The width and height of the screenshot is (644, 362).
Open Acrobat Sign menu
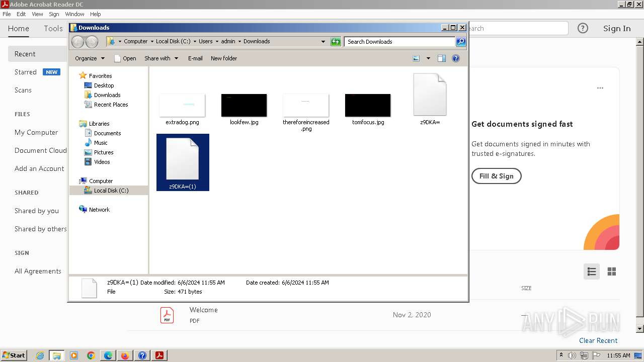[54, 14]
